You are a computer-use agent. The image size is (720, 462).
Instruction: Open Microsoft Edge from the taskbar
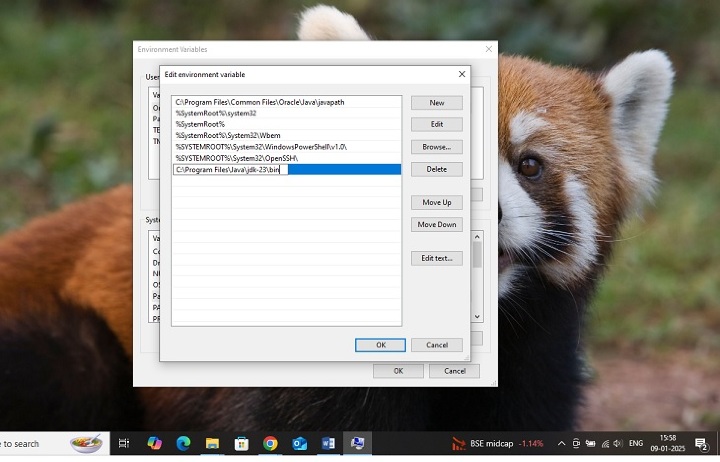[x=184, y=444]
